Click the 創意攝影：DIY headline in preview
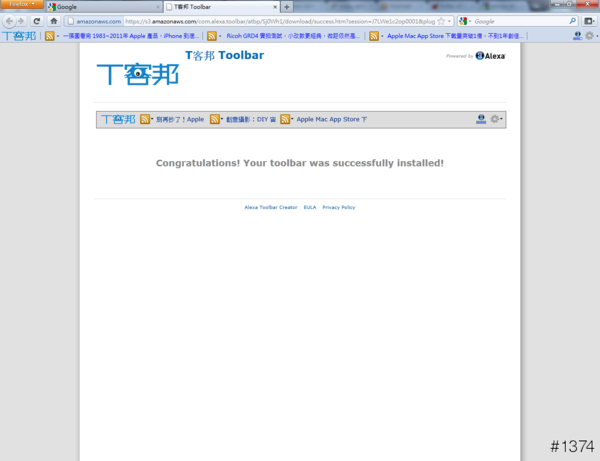 pos(251,119)
